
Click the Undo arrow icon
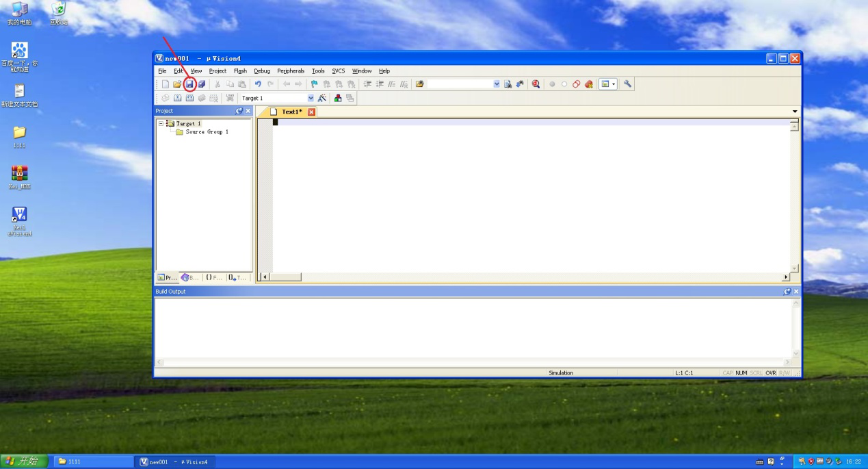(x=258, y=84)
